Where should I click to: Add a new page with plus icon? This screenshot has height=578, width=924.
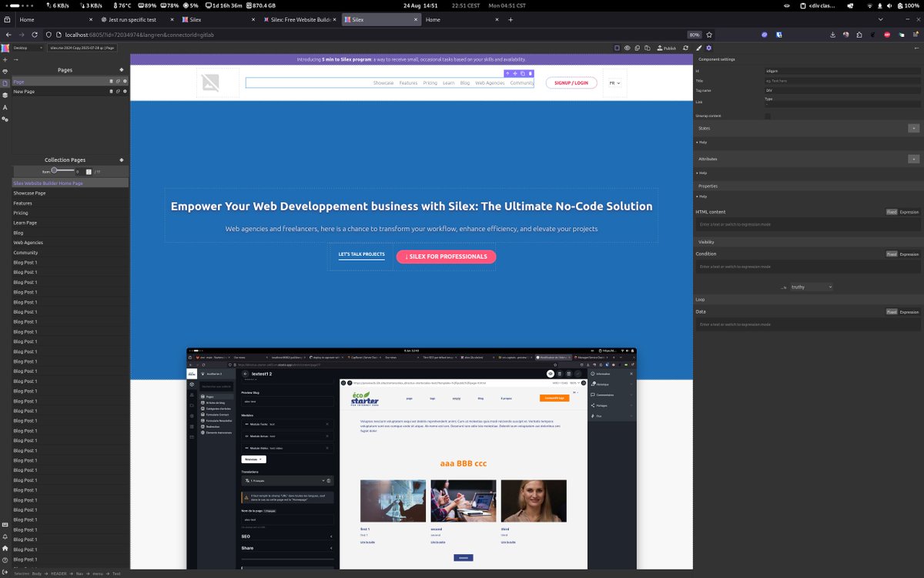tap(122, 69)
